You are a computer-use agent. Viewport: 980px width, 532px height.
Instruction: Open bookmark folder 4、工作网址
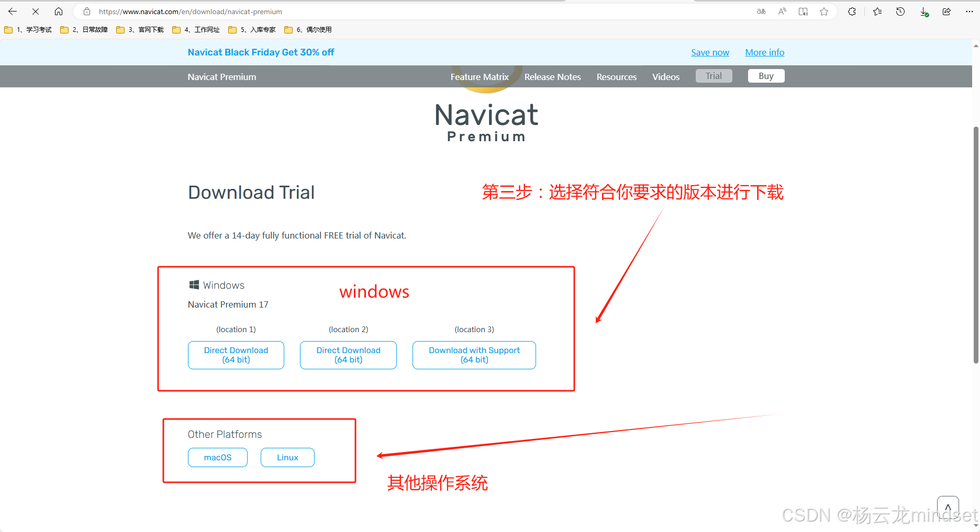[x=196, y=30]
